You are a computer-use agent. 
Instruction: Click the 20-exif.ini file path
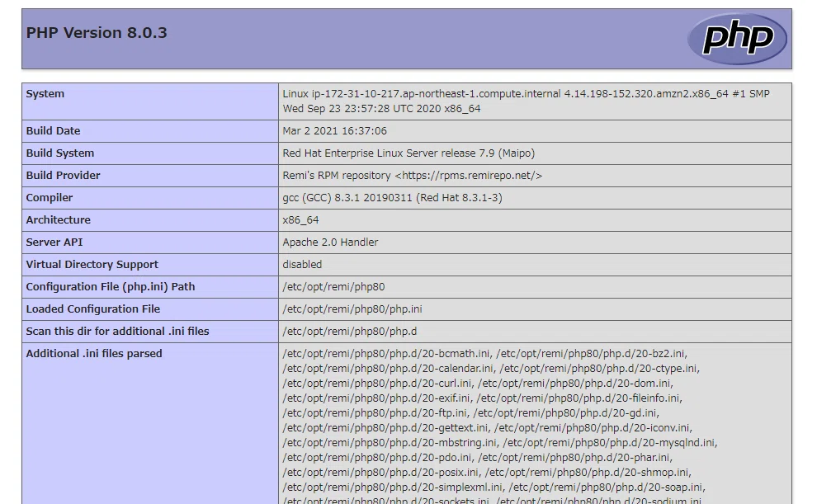coord(376,398)
